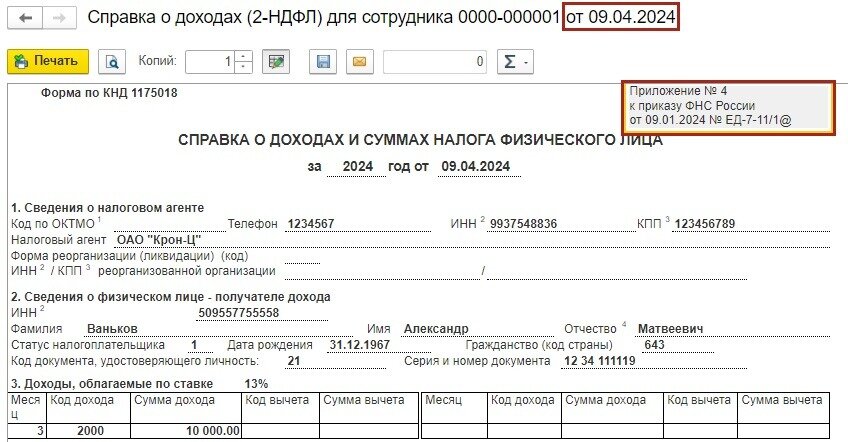Toggle the edit mode pencil icon
The height and width of the screenshot is (442, 848).
[276, 62]
